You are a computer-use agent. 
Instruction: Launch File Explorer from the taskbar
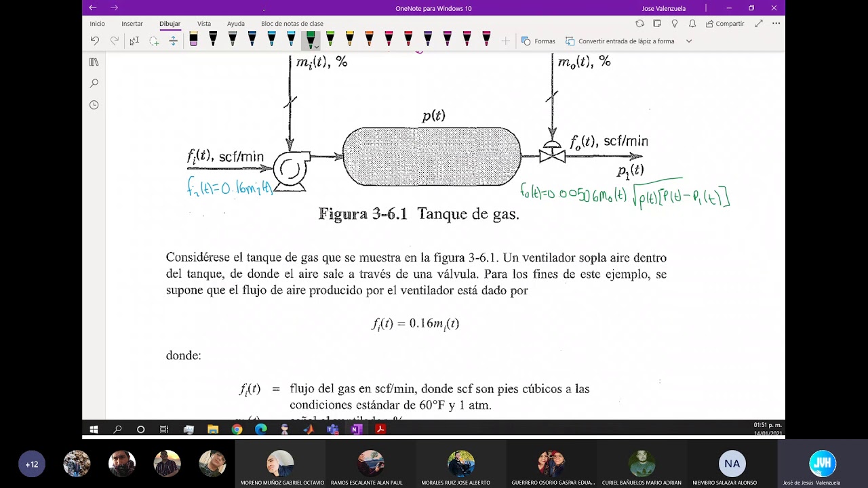[x=213, y=429]
